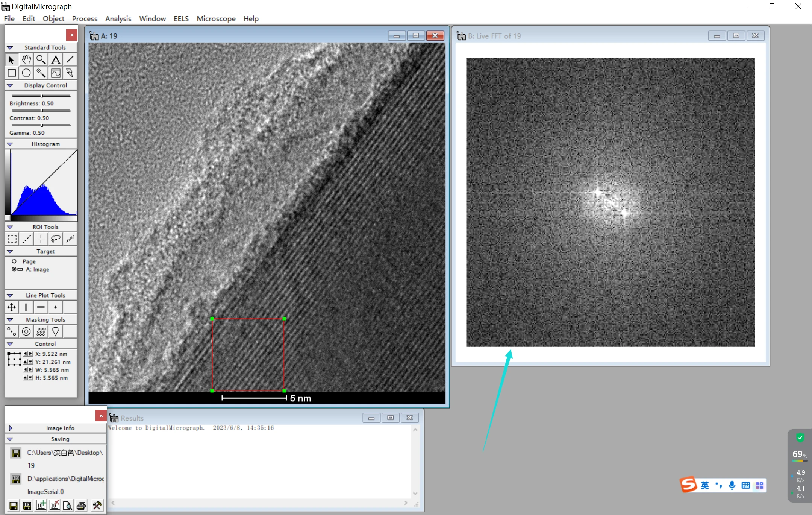Select the rectangle ROI tool
812x515 pixels.
coord(12,239)
